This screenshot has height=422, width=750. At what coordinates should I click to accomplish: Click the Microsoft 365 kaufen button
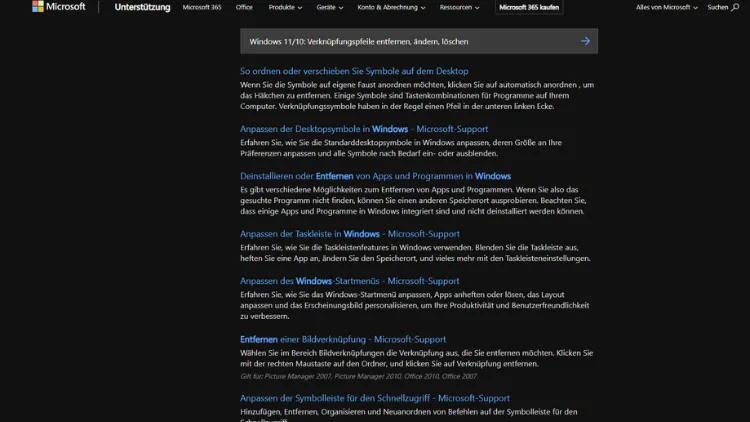(x=529, y=7)
